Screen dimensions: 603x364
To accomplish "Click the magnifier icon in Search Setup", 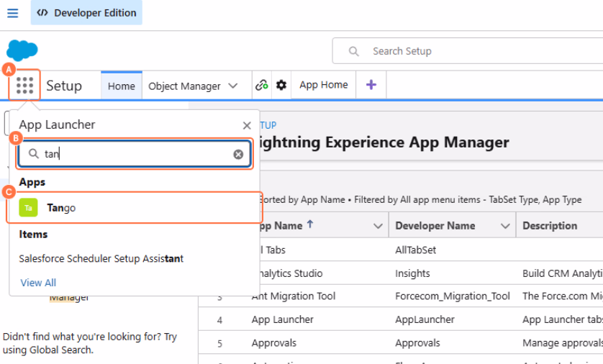I will pos(353,51).
